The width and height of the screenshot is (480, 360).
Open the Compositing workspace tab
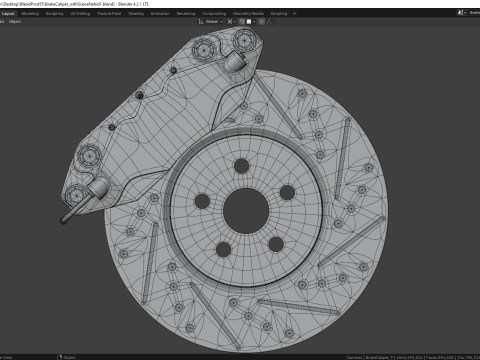pyautogui.click(x=214, y=13)
